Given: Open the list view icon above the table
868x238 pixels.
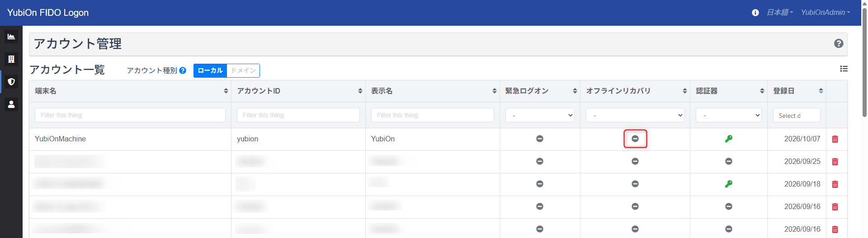Looking at the screenshot, I should 844,69.
